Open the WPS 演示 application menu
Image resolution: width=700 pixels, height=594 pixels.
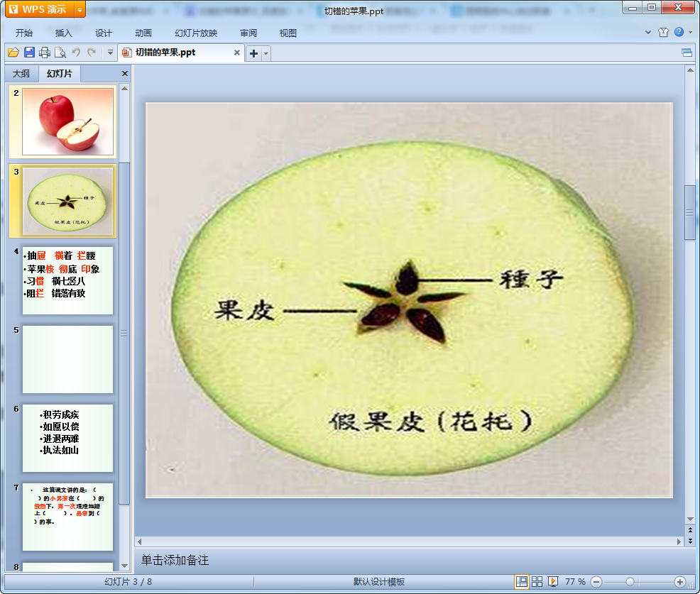pos(39,9)
